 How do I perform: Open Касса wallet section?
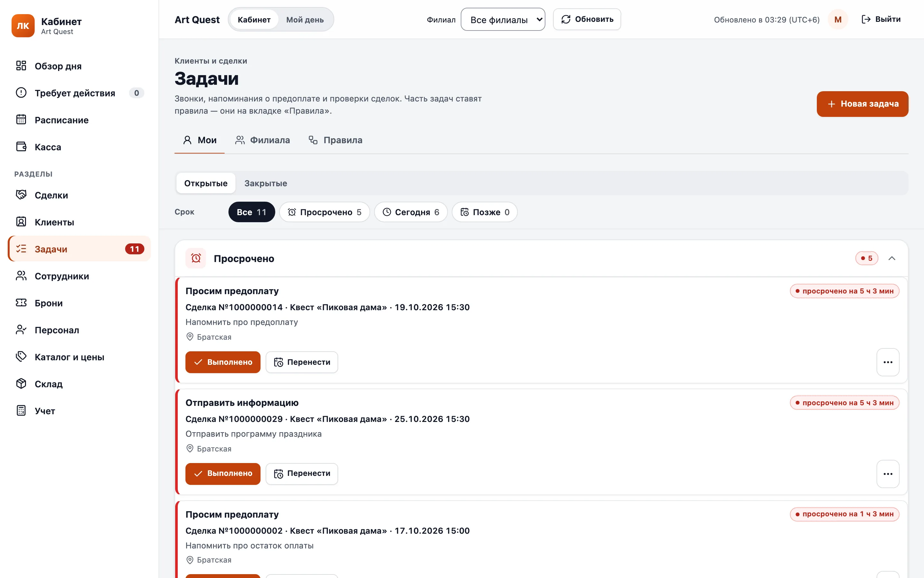click(x=79, y=147)
